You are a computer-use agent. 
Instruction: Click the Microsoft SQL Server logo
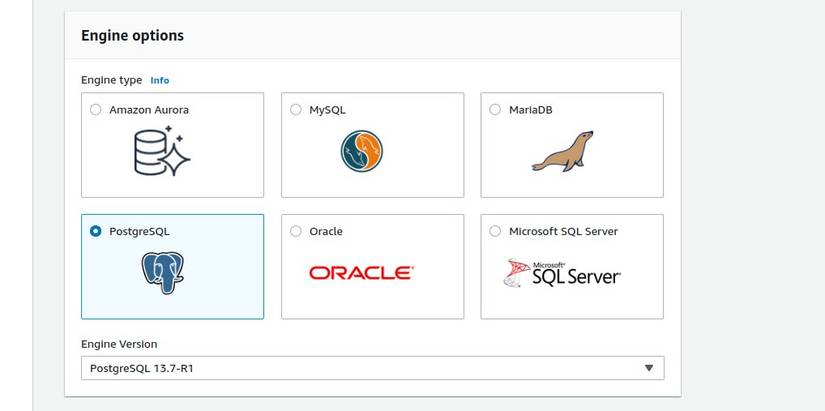(x=562, y=272)
